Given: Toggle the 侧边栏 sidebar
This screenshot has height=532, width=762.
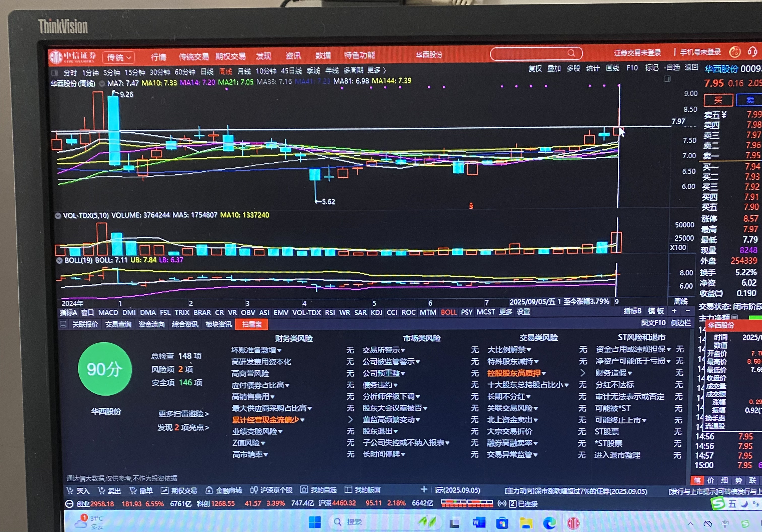Looking at the screenshot, I should [x=681, y=323].
